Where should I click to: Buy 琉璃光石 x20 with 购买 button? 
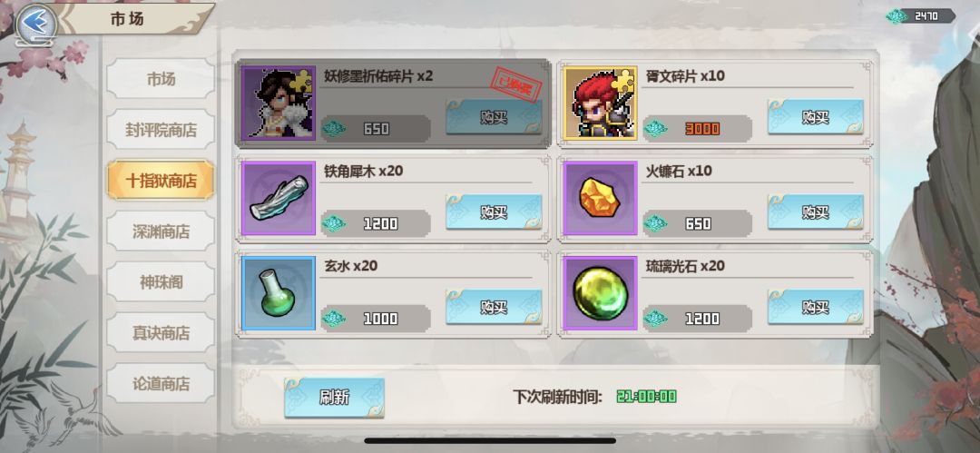pos(816,307)
